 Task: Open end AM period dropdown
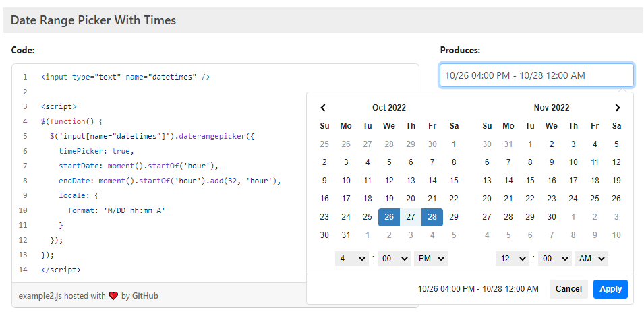pyautogui.click(x=591, y=259)
